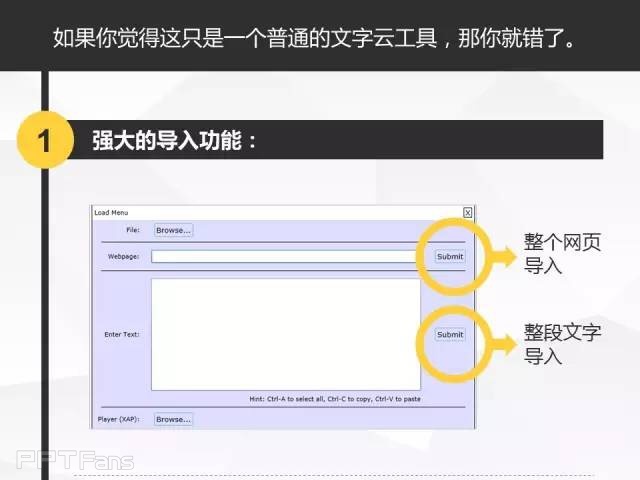Viewport: 640px width, 480px height.
Task: Click Browse next to File
Action: tap(173, 230)
